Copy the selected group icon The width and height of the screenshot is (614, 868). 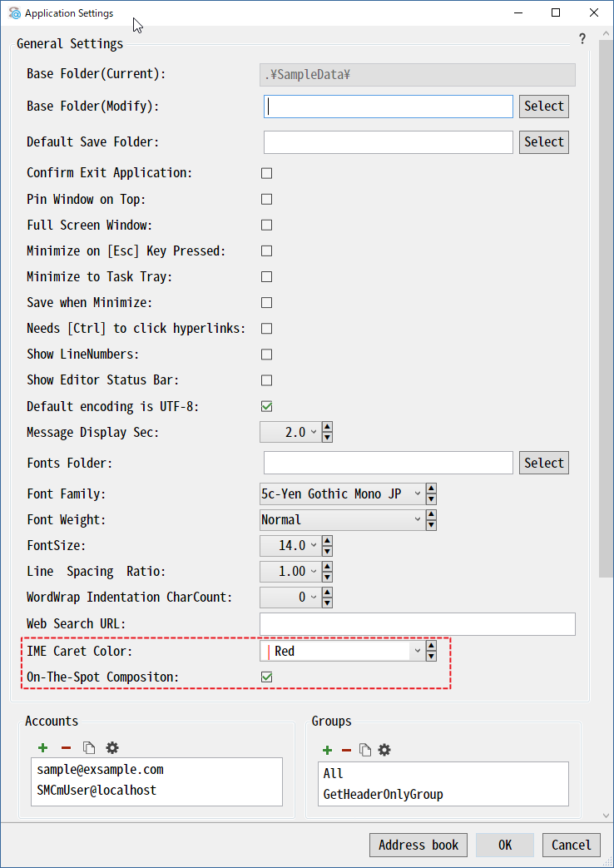(364, 751)
